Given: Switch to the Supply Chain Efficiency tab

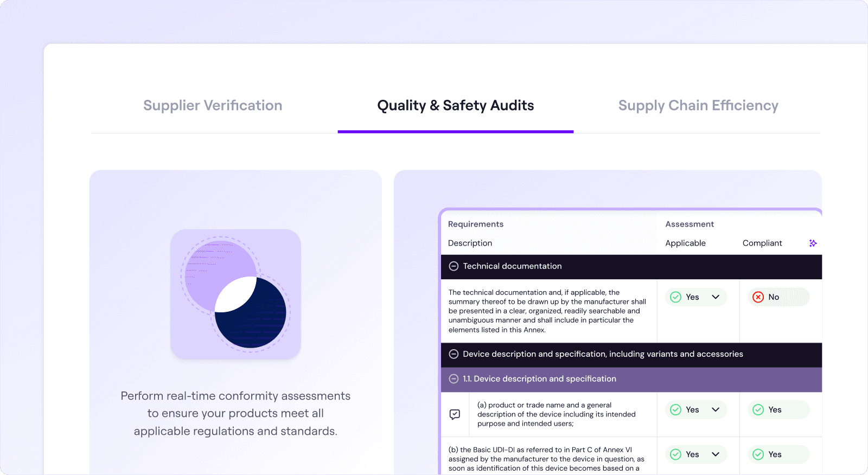Looking at the screenshot, I should click(698, 105).
